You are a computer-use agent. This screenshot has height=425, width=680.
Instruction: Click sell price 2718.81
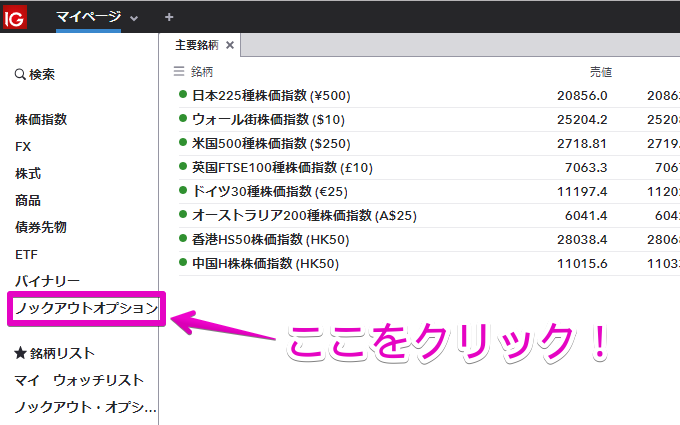(582, 144)
